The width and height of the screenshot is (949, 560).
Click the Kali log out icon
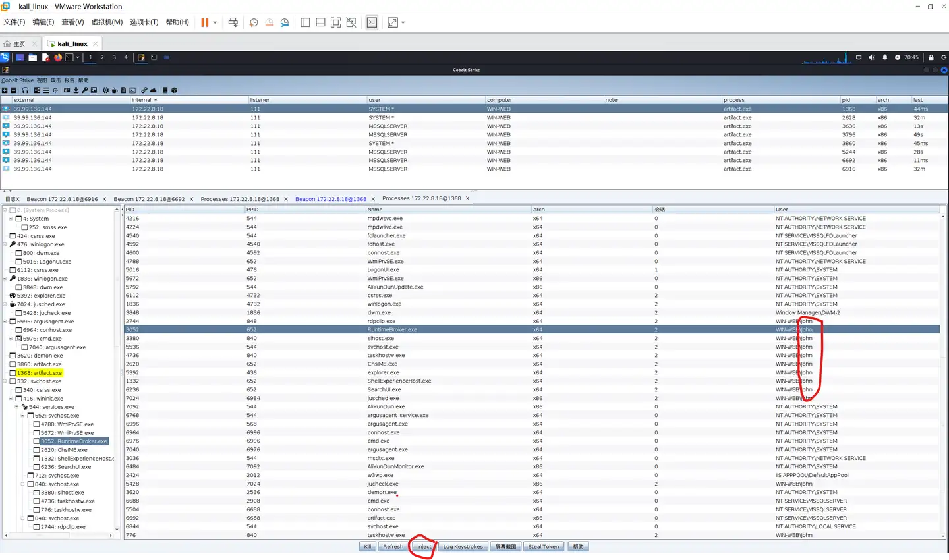[x=944, y=57]
